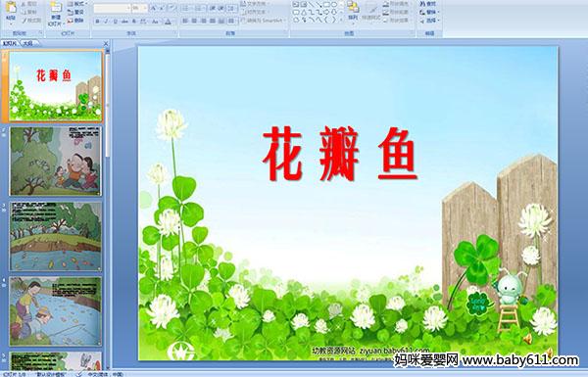This screenshot has width=588, height=377.
Task: Select the second slide thumbnail with the family picture
Action: coord(56,162)
